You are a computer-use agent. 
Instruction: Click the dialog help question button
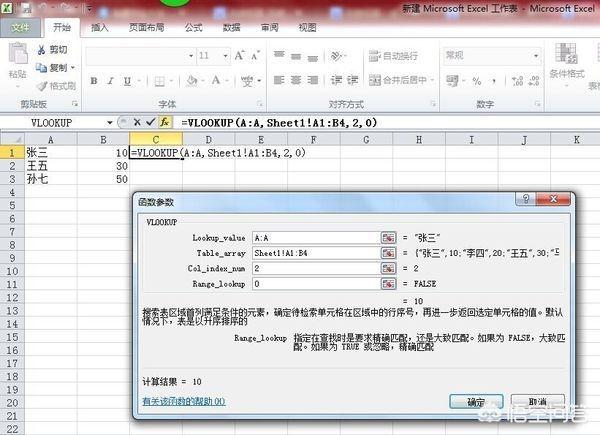pos(526,199)
